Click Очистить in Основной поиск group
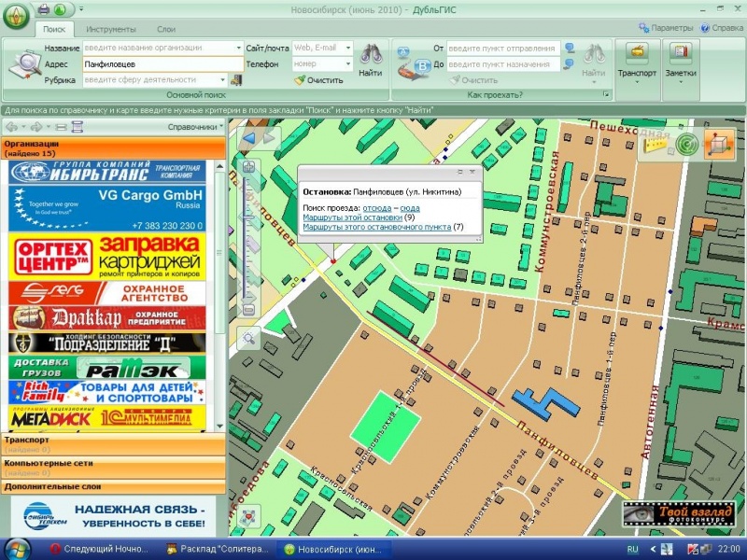The height and width of the screenshot is (560, 747). (x=318, y=80)
